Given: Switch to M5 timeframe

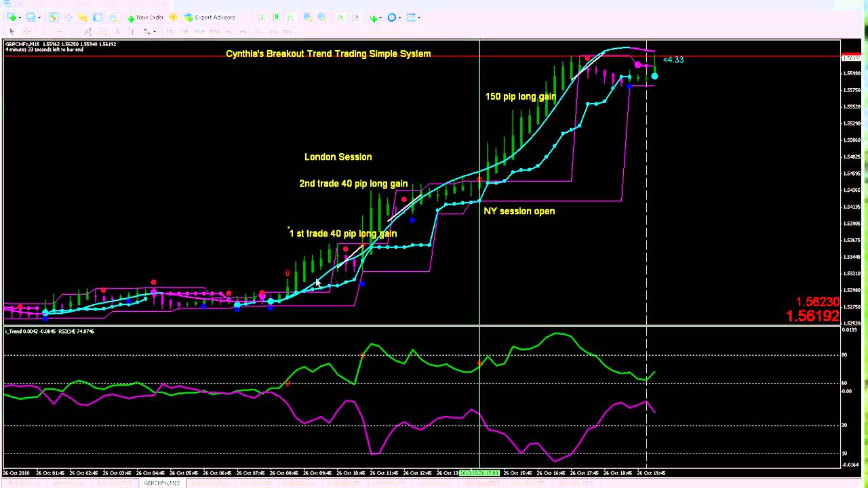Looking at the screenshot, I should click(x=185, y=31).
